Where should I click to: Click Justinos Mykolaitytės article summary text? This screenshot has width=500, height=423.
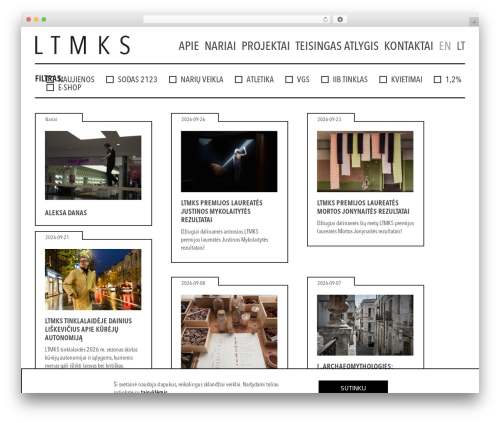(x=224, y=240)
